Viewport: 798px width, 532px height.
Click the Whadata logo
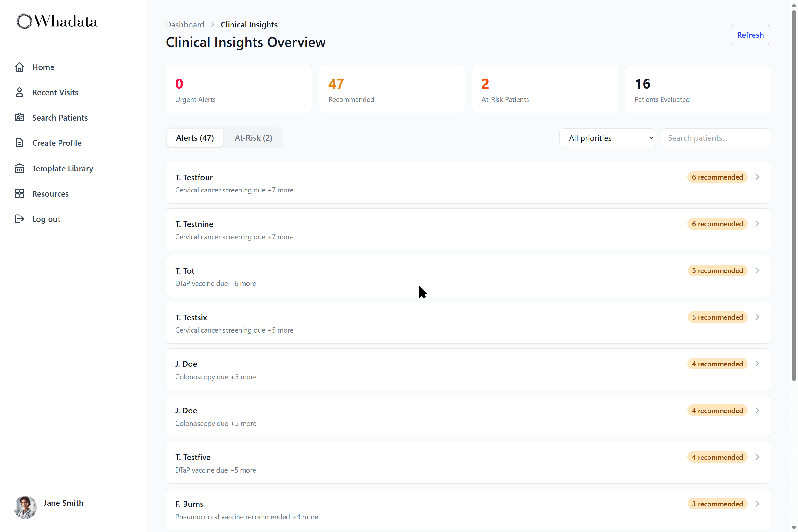(56, 21)
